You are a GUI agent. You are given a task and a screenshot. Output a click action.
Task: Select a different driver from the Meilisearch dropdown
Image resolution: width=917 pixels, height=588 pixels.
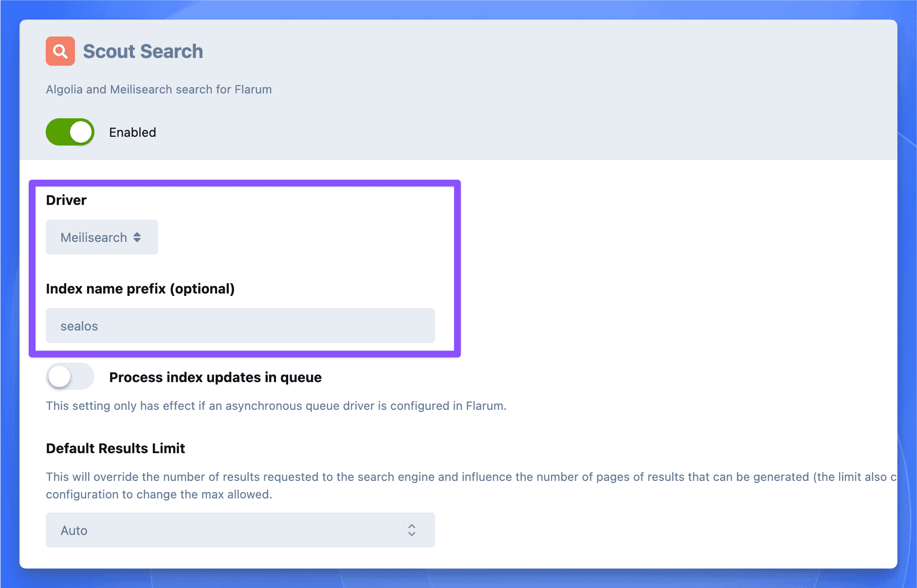click(x=101, y=237)
